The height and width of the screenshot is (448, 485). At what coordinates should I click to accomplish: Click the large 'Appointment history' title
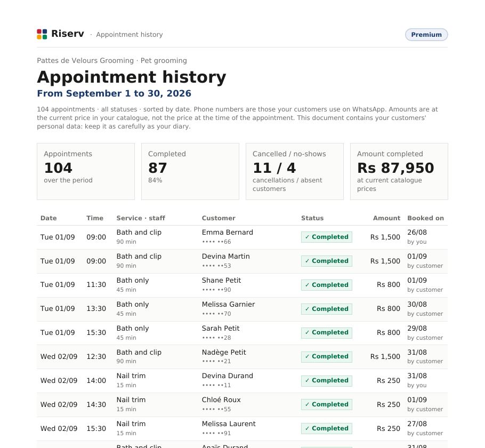point(132,77)
